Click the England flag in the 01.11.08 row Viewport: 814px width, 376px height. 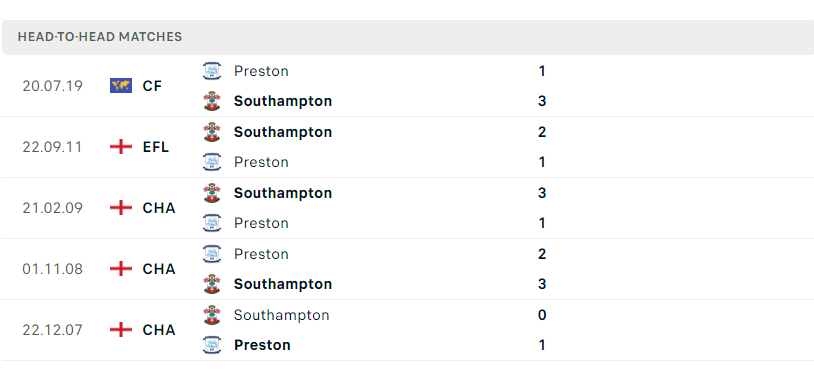coord(121,269)
